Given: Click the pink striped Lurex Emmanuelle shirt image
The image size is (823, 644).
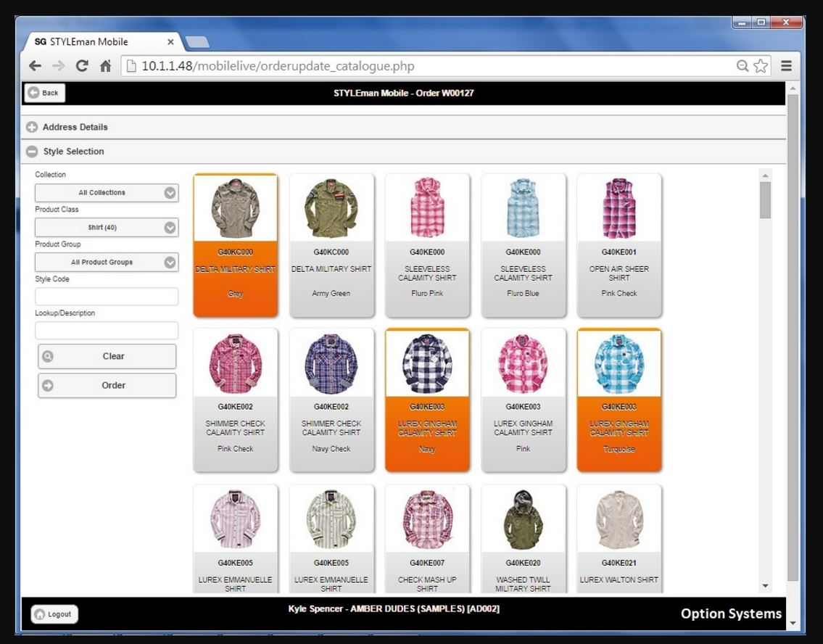Looking at the screenshot, I should [236, 519].
